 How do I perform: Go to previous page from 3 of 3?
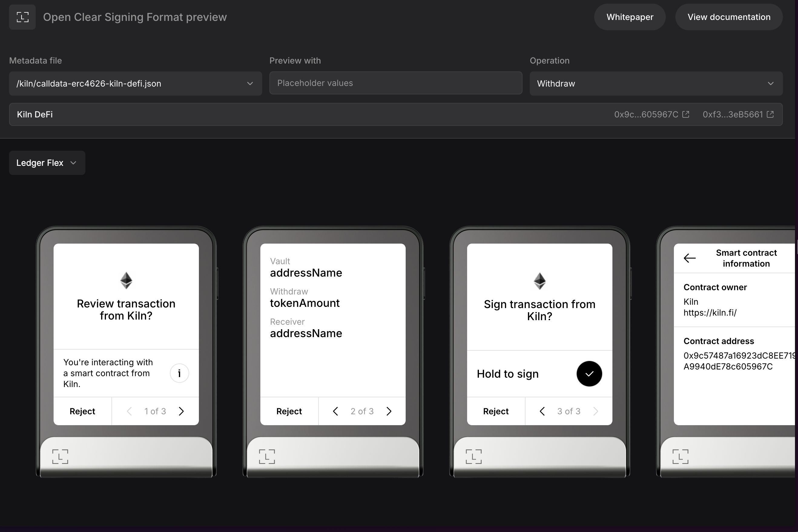(x=542, y=411)
